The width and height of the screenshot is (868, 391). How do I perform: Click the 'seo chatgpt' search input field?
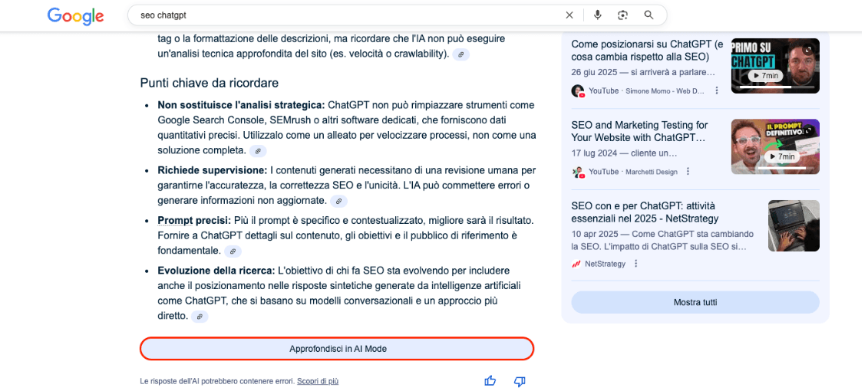343,15
